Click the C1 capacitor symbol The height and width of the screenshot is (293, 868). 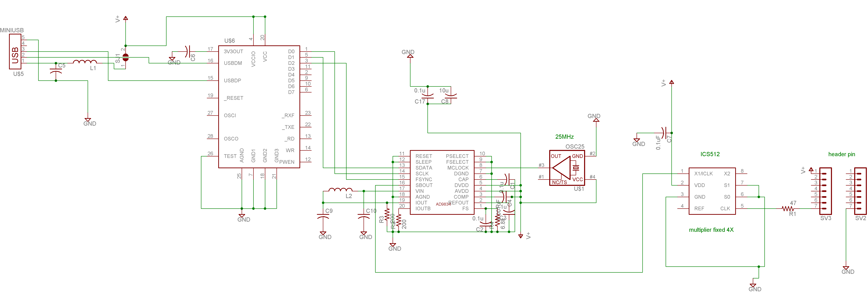(x=508, y=179)
